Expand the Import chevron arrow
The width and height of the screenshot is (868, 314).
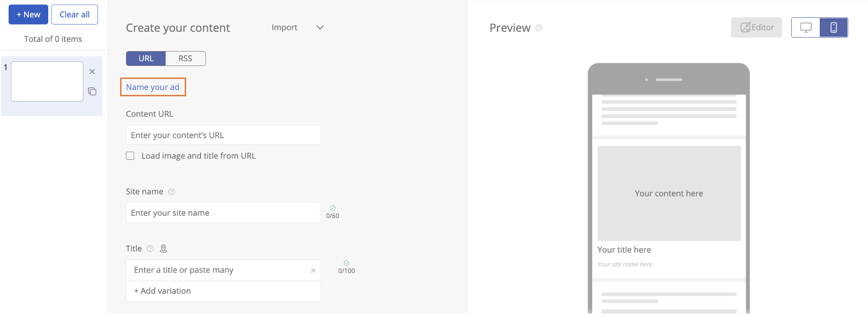(320, 27)
